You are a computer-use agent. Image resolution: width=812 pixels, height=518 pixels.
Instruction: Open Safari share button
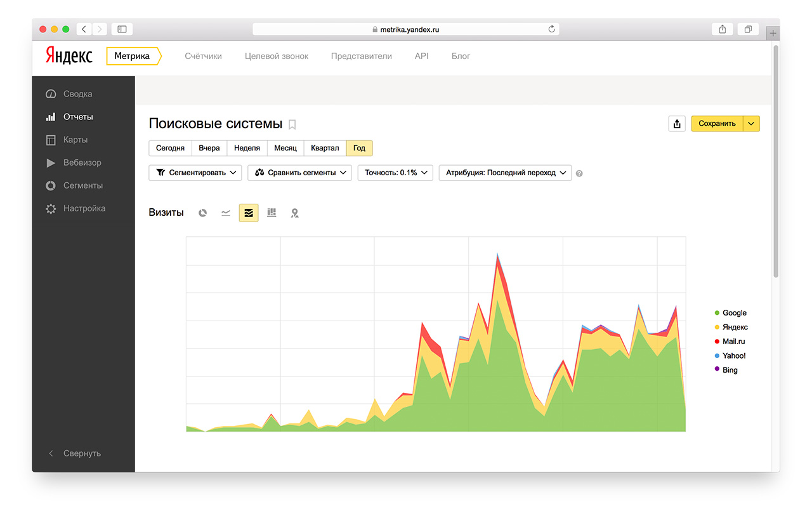click(x=723, y=29)
